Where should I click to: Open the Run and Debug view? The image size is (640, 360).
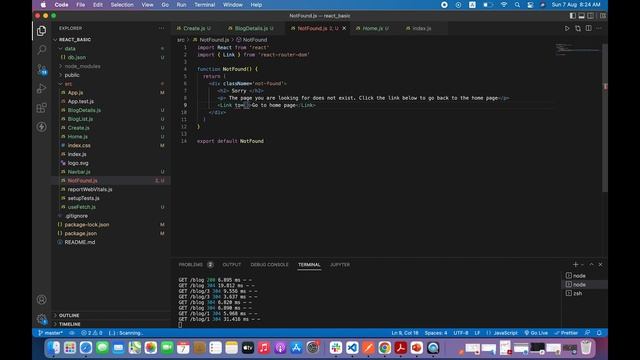[41, 88]
